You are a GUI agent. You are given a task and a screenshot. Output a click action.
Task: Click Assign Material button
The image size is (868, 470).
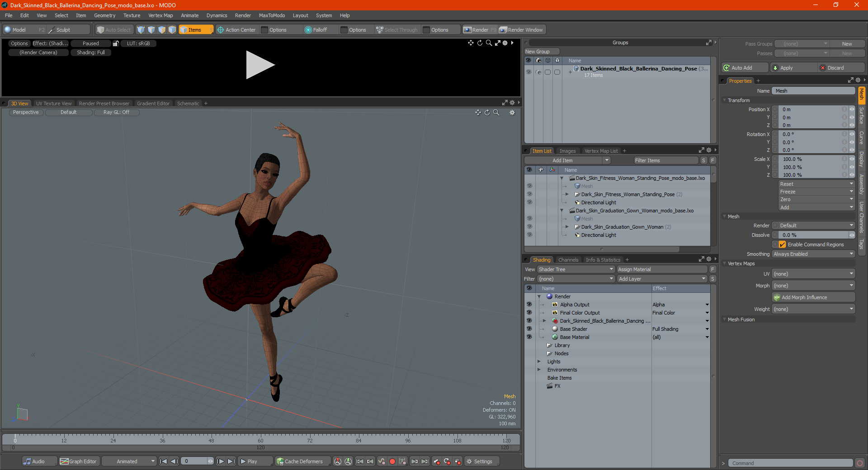point(662,269)
